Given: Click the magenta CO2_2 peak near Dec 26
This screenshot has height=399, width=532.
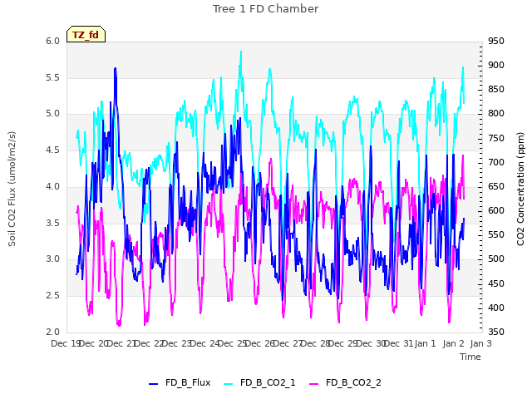Looking at the screenshot, I should point(271,159).
